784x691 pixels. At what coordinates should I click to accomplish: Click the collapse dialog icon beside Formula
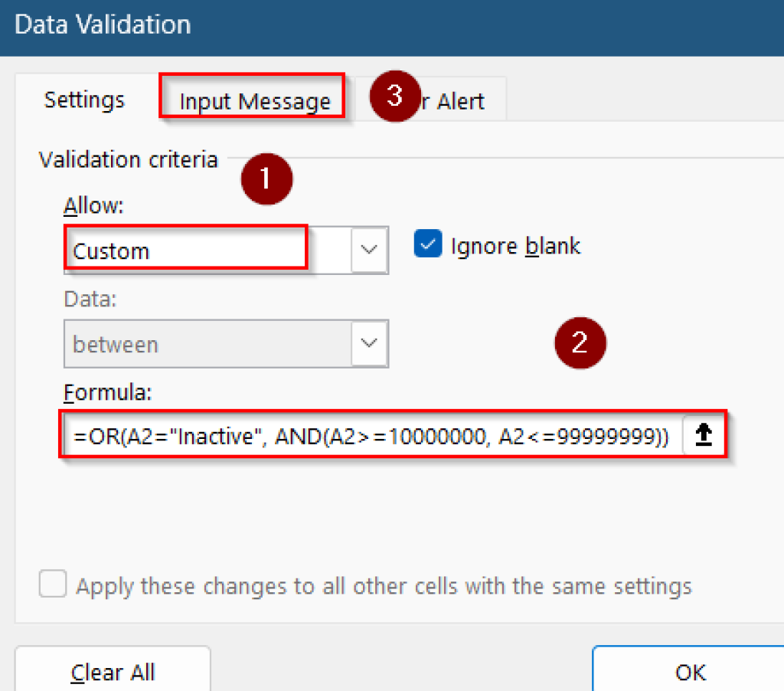point(703,434)
